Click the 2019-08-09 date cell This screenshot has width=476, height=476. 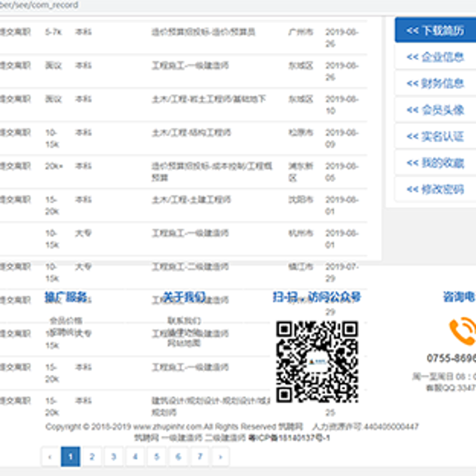(342, 138)
